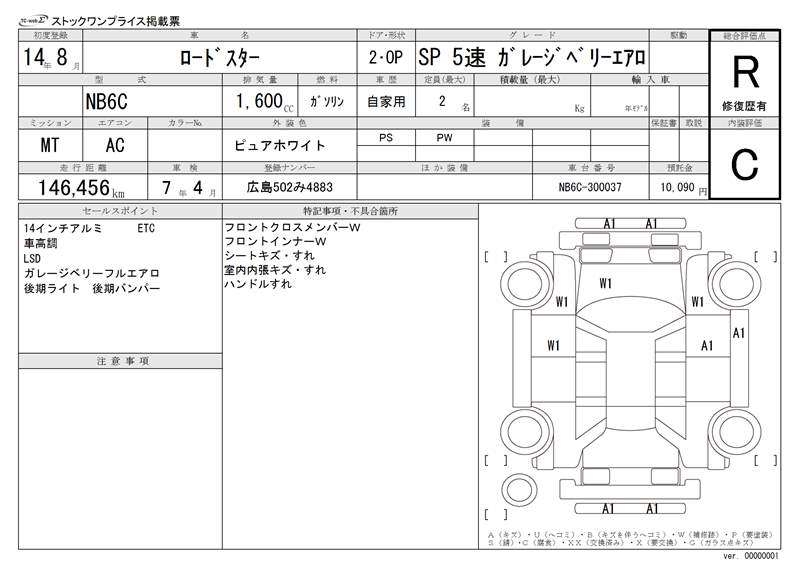The width and height of the screenshot is (800, 566).
Task: Click the シートキズ・すれ note
Action: click(269, 255)
